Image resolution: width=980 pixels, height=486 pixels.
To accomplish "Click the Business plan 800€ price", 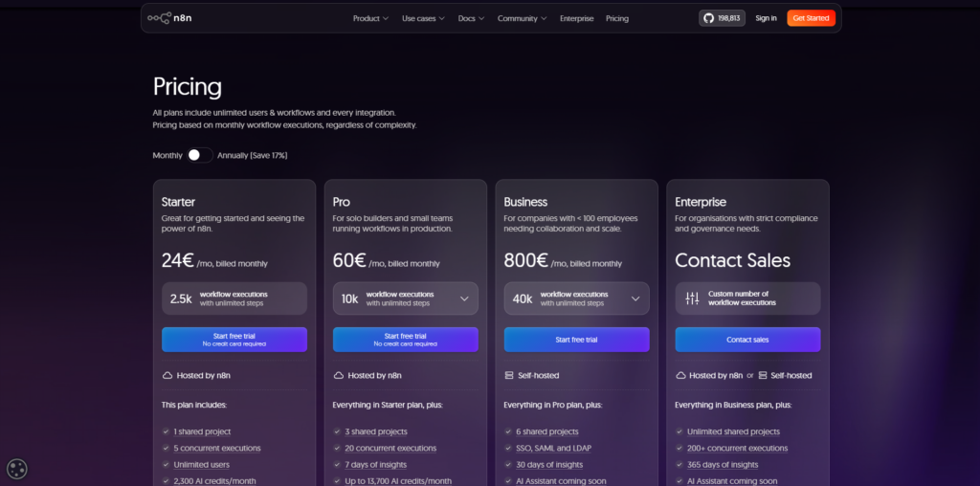I will (525, 260).
